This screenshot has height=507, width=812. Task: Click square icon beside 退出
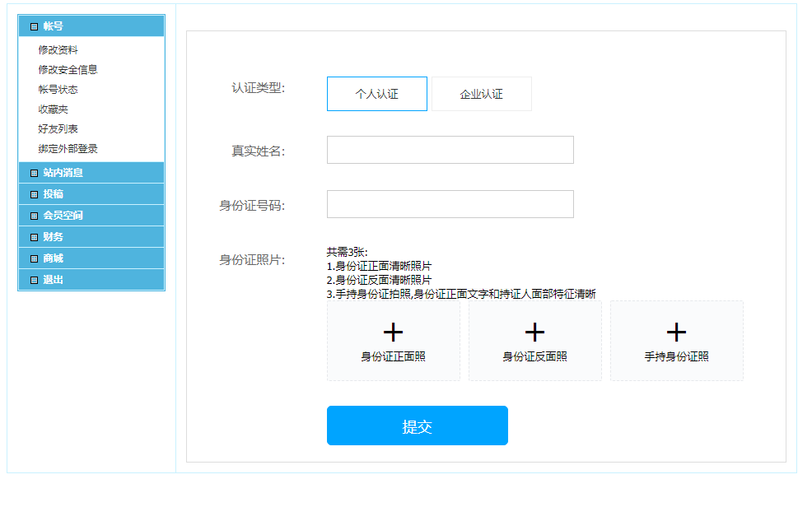[34, 280]
